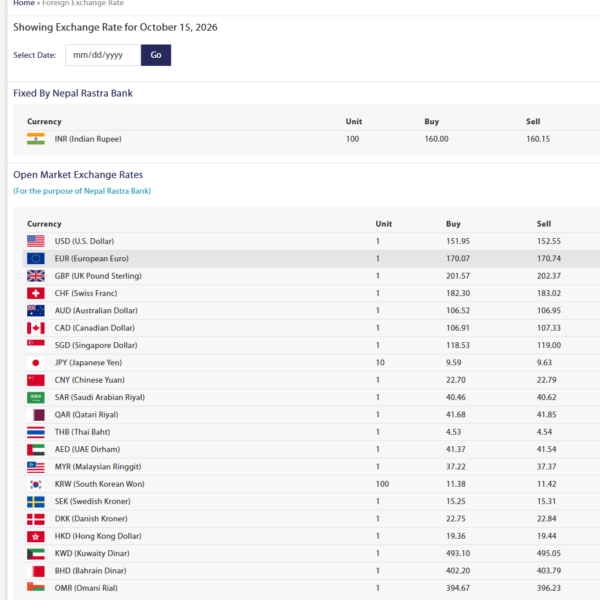Screen dimensions: 600x600
Task: Click the UK flag icon for GBP
Action: 36,276
